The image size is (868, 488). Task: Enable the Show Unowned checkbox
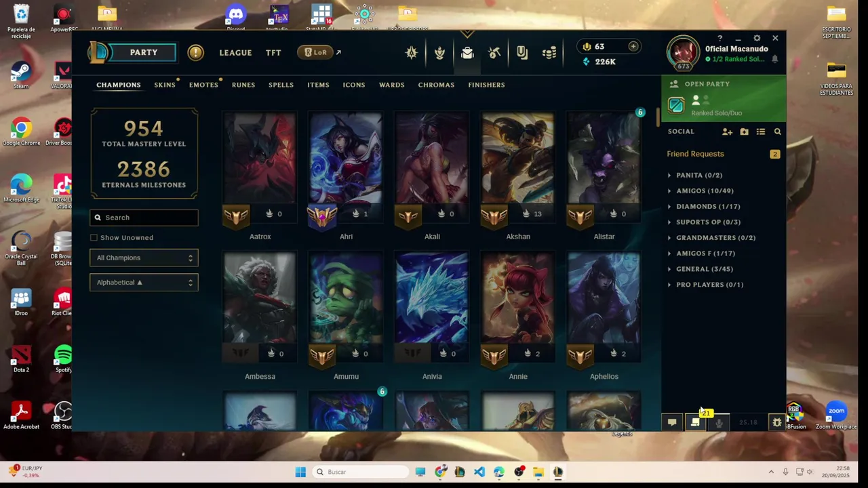click(94, 237)
